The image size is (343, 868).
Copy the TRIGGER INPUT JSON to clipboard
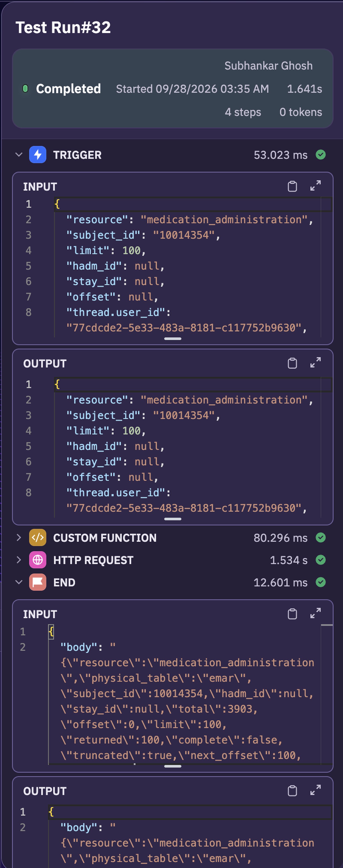(x=292, y=186)
